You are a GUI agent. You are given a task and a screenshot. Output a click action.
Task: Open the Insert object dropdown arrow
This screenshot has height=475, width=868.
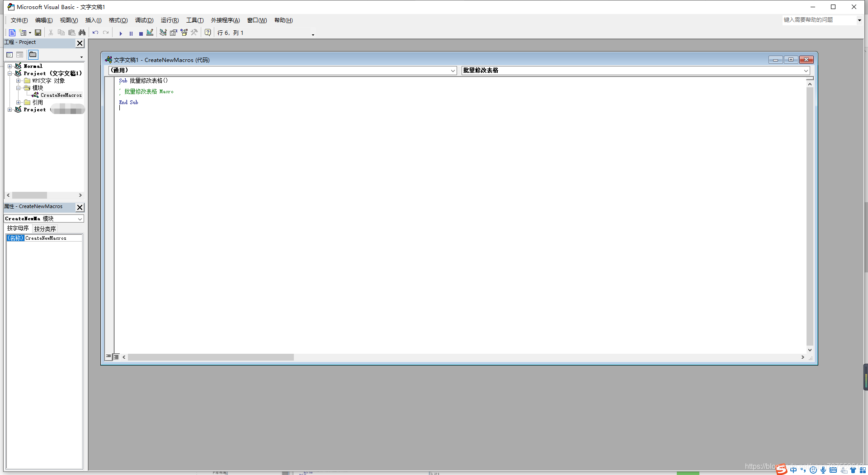coord(30,33)
